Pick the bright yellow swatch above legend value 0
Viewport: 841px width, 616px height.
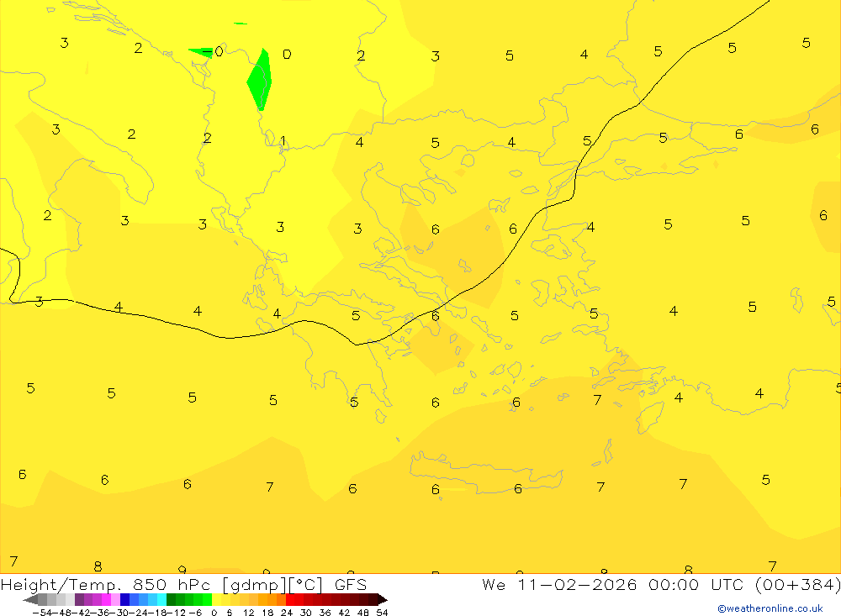[217, 600]
